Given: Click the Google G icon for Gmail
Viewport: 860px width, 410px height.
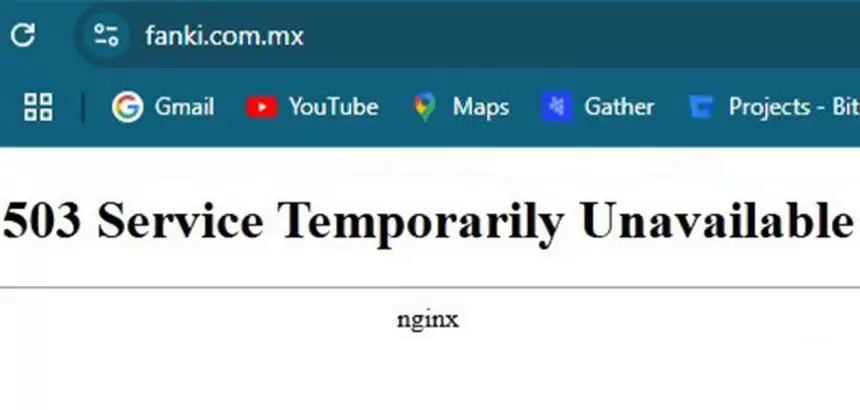Looking at the screenshot, I should coord(127,106).
